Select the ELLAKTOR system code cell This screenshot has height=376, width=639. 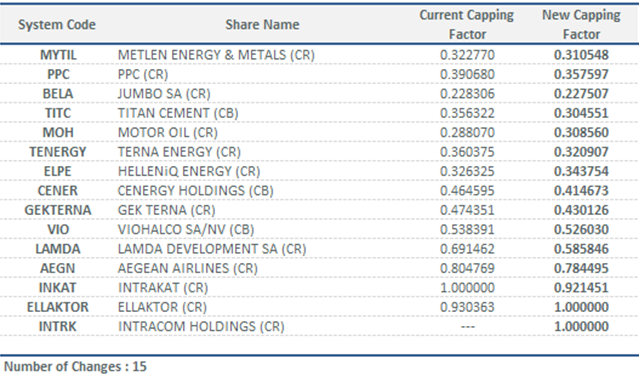pos(58,307)
